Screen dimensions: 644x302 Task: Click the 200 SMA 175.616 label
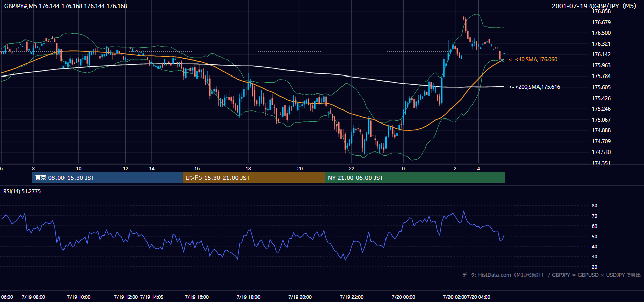point(535,87)
